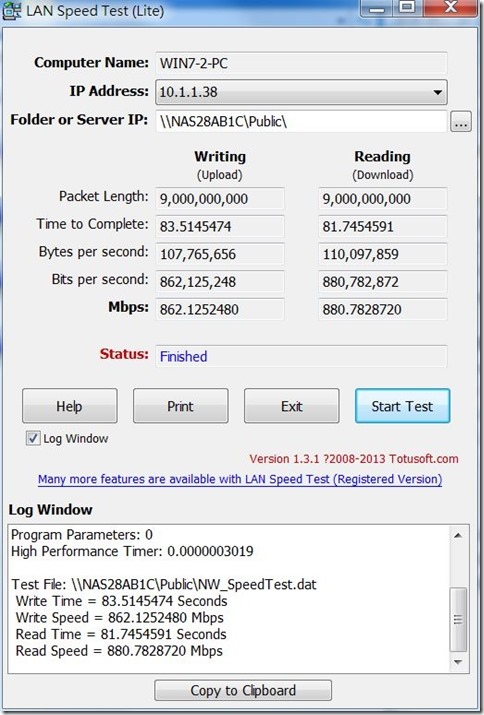Image resolution: width=484 pixels, height=715 pixels.
Task: Open the registered version features link
Action: pyautogui.click(x=240, y=479)
